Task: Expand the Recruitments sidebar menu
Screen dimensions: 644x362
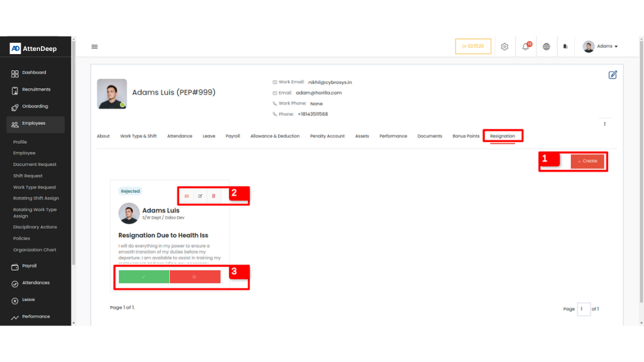Action: (x=36, y=90)
